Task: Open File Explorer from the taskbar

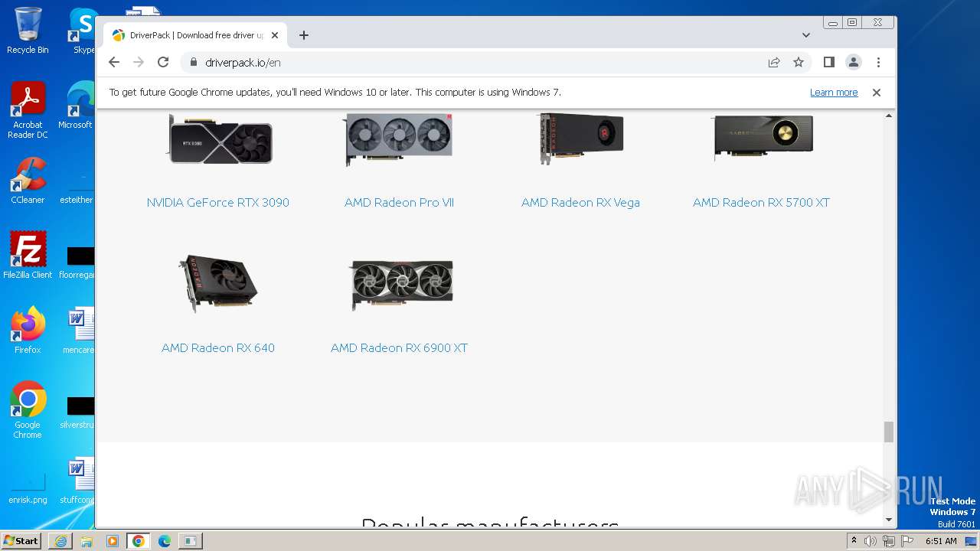Action: [87, 541]
